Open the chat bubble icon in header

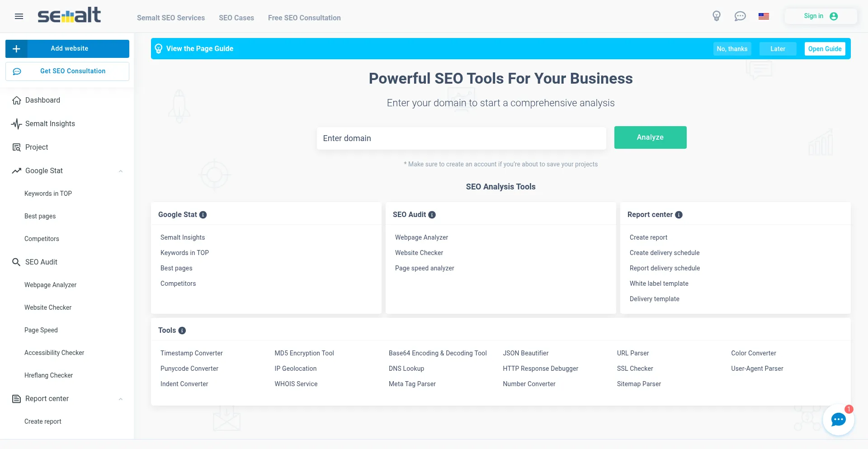740,16
